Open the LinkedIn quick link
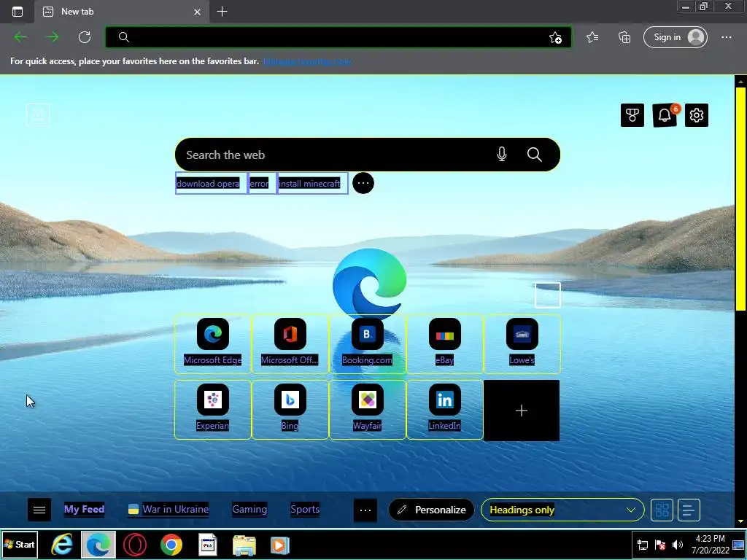The image size is (747, 560). [444, 410]
